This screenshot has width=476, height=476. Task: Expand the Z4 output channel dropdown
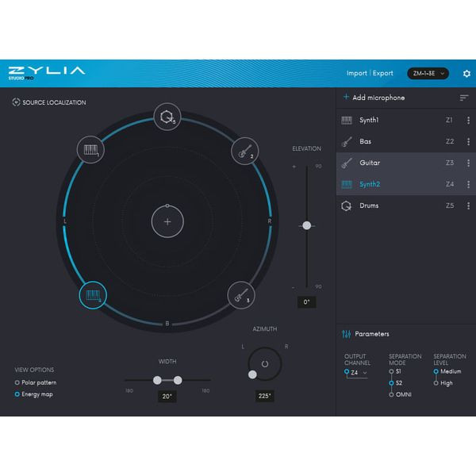pyautogui.click(x=356, y=372)
